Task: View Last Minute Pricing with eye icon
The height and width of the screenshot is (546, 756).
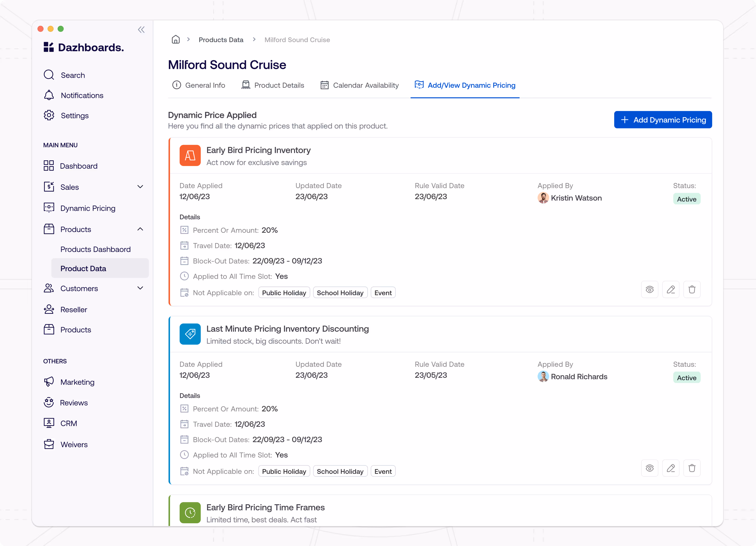Action: tap(649, 468)
